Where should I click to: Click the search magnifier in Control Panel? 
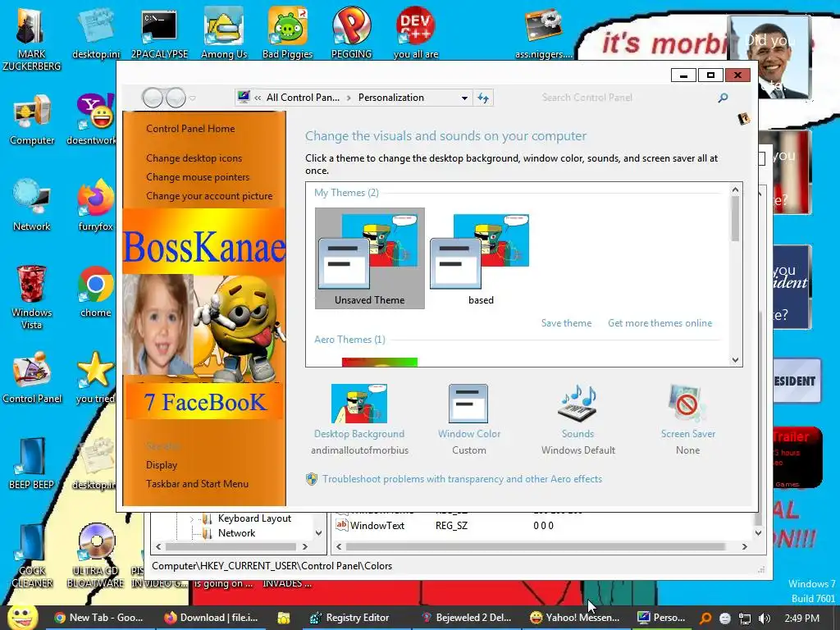[723, 98]
